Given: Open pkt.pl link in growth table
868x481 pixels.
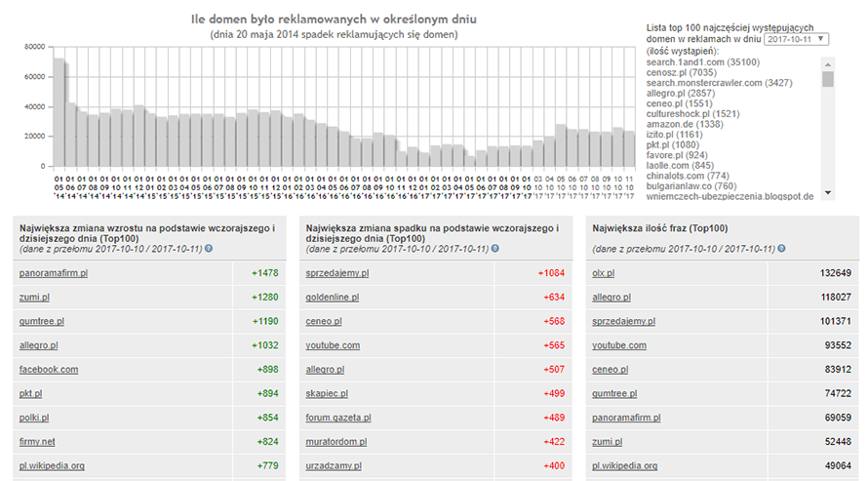Looking at the screenshot, I should tap(30, 393).
